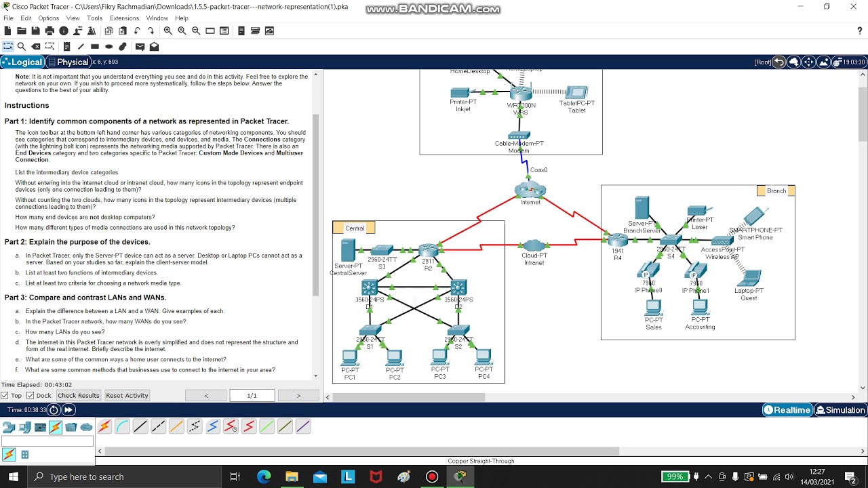Toggle the Top checkbox
This screenshot has height=488, width=868.
coord(5,395)
